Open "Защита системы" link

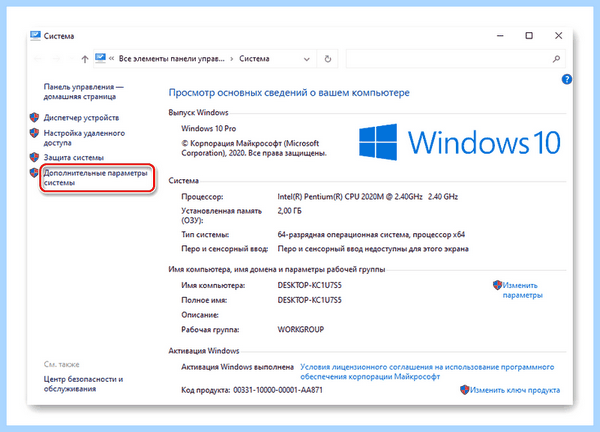coord(73,157)
